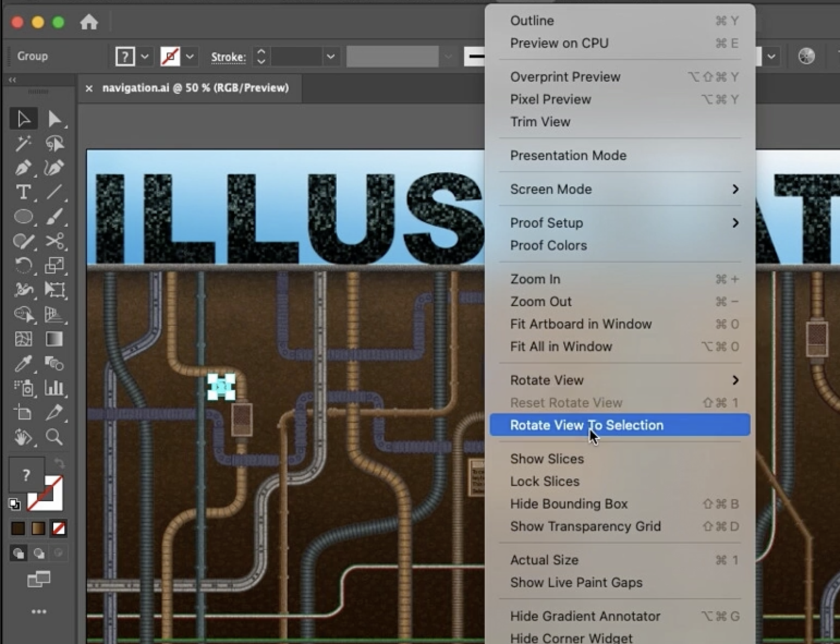Viewport: 840px width, 644px height.
Task: Open stroke color dropdown arrow
Action: [x=190, y=56]
